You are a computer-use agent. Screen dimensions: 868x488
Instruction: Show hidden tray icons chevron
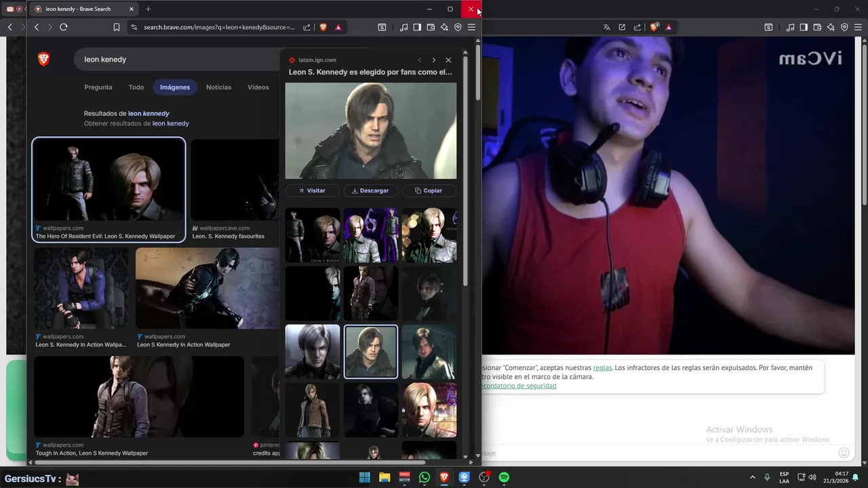752,477
